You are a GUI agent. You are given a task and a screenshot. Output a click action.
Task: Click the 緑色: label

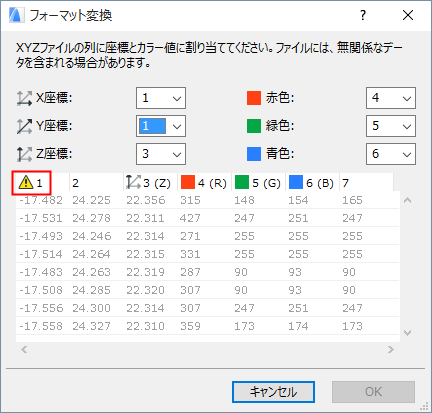[x=280, y=126]
